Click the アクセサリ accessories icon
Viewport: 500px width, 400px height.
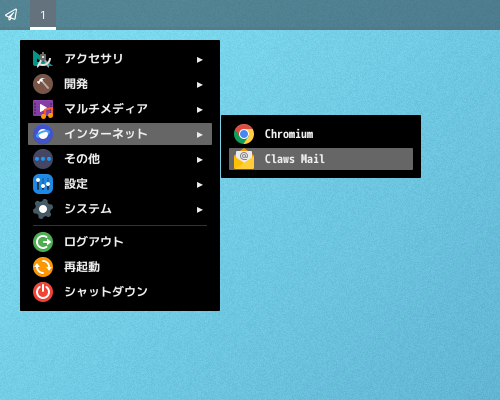coord(43,59)
